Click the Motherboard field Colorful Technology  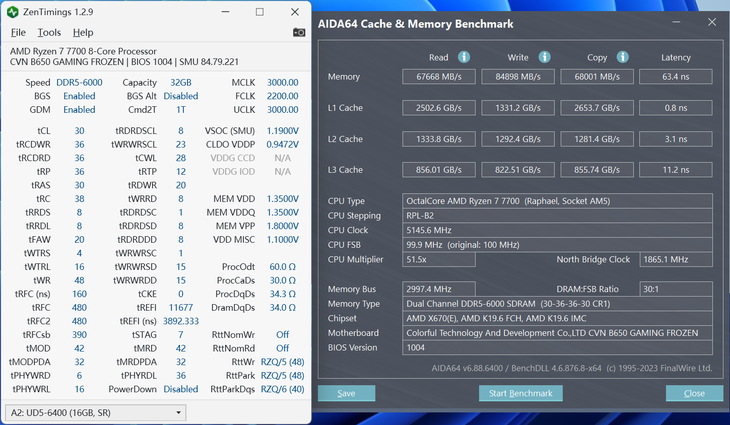pos(557,333)
